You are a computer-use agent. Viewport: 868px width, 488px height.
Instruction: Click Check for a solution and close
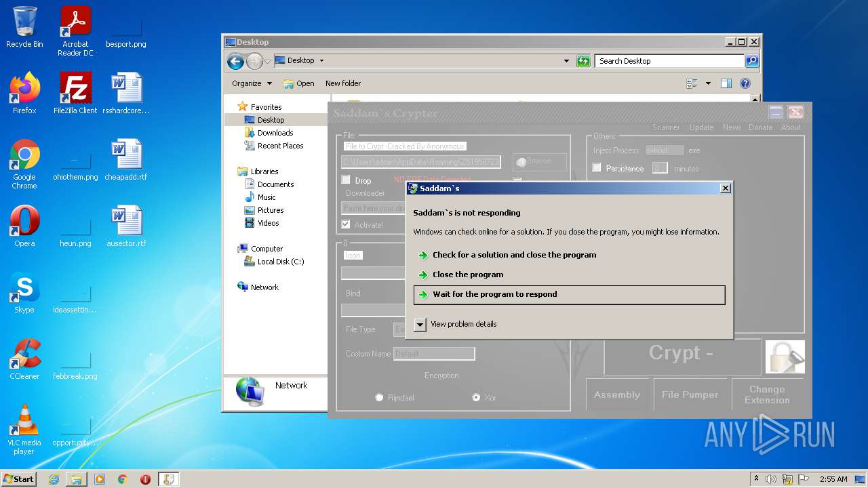pyautogui.click(x=569, y=255)
